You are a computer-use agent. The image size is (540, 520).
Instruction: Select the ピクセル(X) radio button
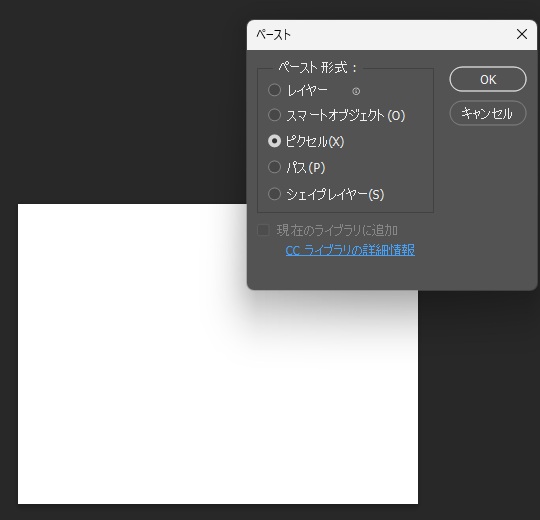click(x=274, y=141)
